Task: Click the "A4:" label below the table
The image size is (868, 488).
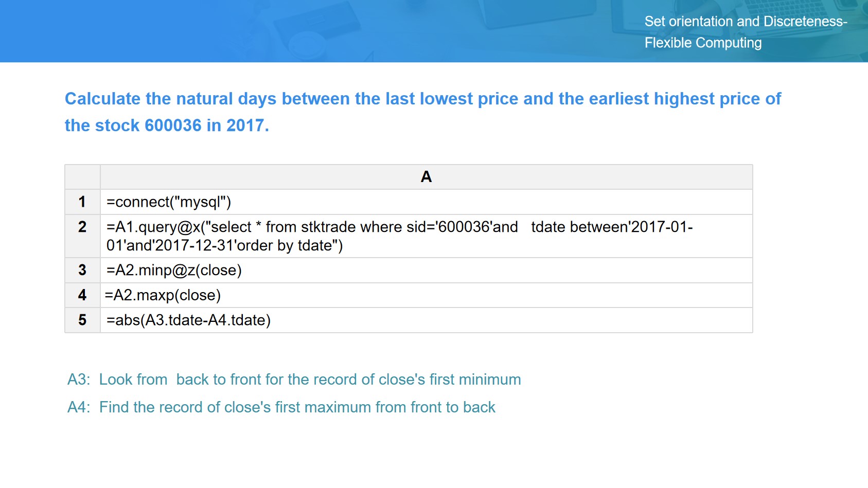Action: pos(79,407)
